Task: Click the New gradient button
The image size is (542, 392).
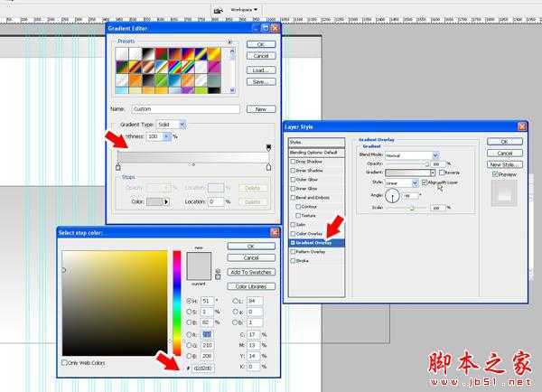Action: (261, 109)
